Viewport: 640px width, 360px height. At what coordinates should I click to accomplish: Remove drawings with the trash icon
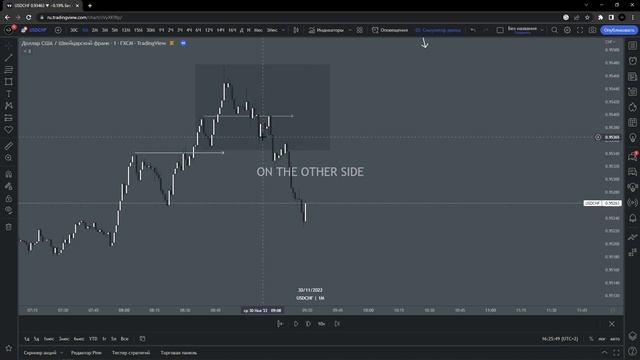[x=9, y=227]
